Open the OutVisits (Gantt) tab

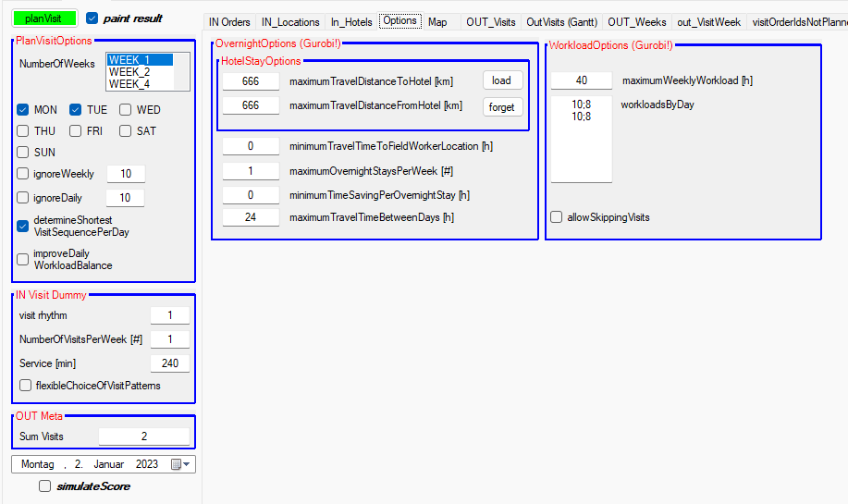(561, 22)
